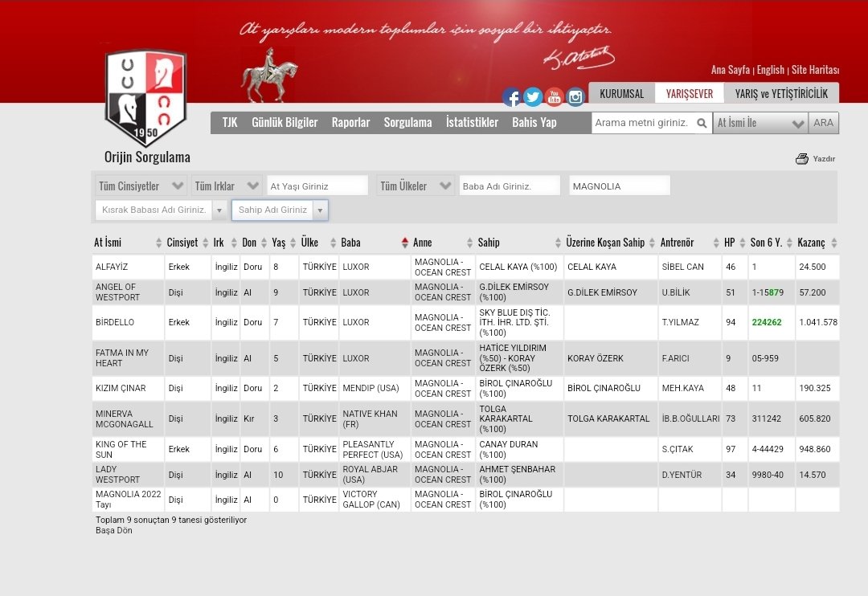Open horse MINERVA MCGONAGALL entry
Screen dimensions: 868x596
click(124, 419)
